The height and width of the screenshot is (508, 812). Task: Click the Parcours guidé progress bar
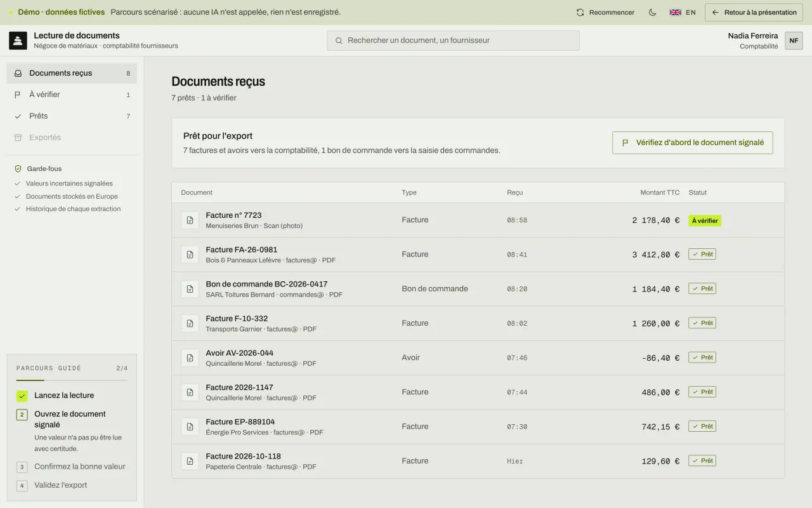click(x=72, y=380)
